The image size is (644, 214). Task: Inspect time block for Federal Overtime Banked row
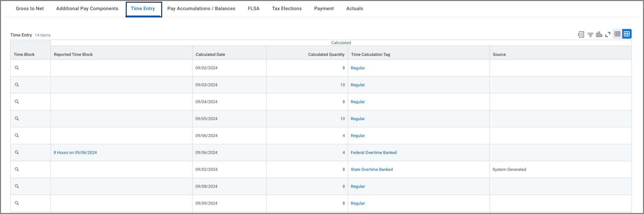pos(17,153)
